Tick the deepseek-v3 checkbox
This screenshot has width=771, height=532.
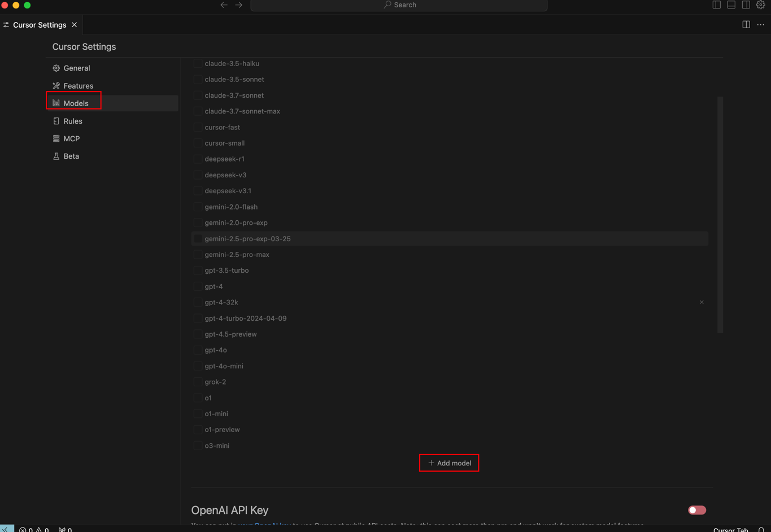click(x=198, y=175)
